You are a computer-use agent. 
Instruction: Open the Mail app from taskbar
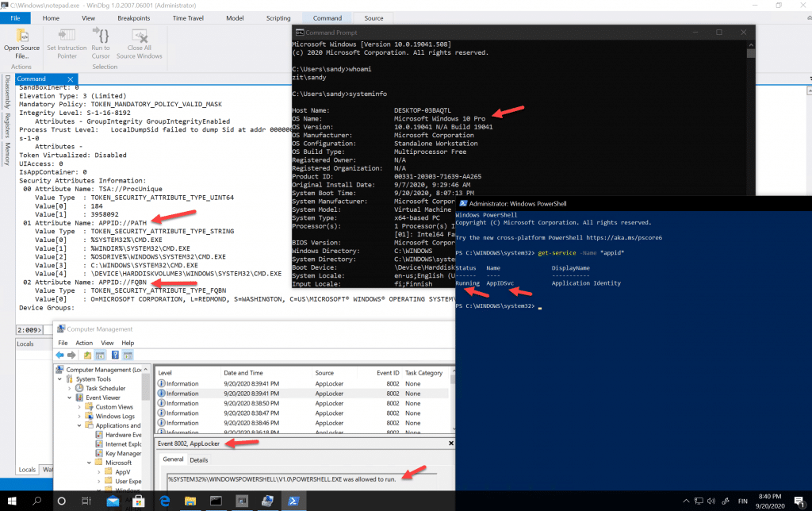point(113,501)
